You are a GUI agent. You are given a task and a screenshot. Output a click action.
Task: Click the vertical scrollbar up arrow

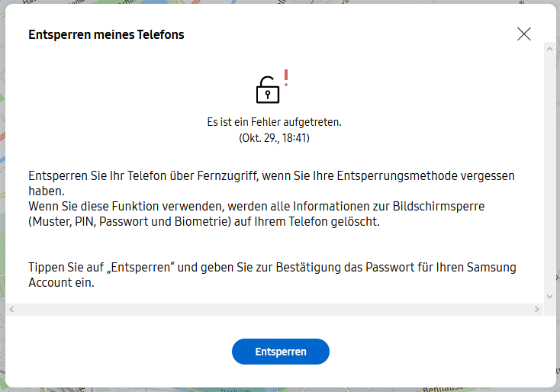tap(549, 49)
